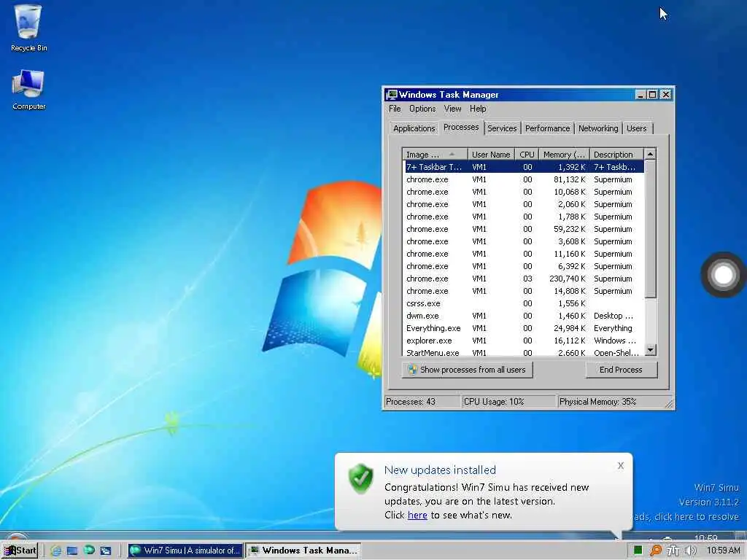Open the volume speaker tray icon
This screenshot has width=747, height=560.
690,551
